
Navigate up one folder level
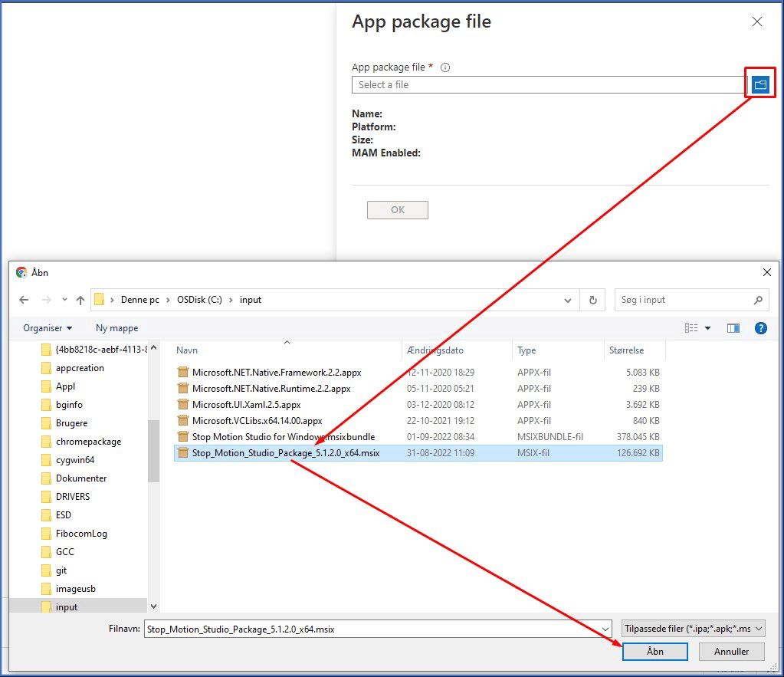[80, 300]
